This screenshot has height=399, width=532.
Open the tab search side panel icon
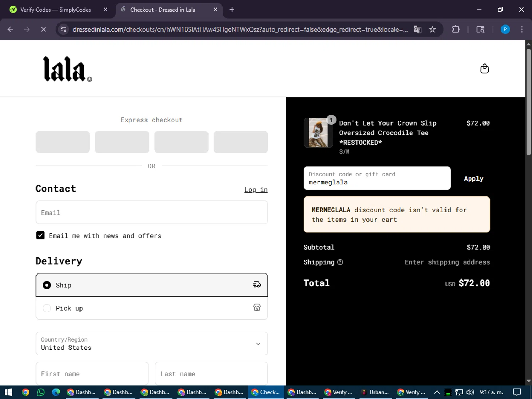click(480, 29)
